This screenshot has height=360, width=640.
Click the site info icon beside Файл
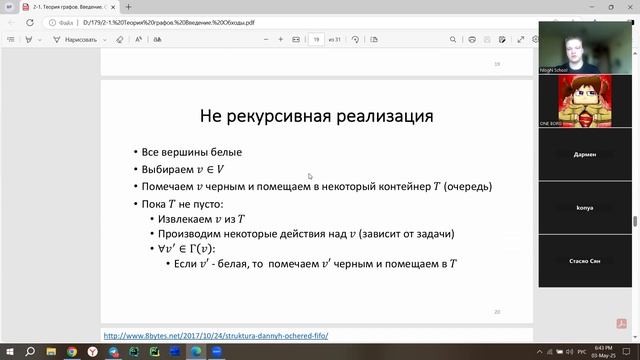pyautogui.click(x=52, y=22)
